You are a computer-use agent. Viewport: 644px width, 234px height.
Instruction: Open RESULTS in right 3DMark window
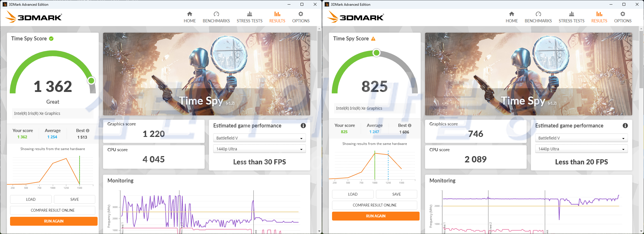coord(599,17)
